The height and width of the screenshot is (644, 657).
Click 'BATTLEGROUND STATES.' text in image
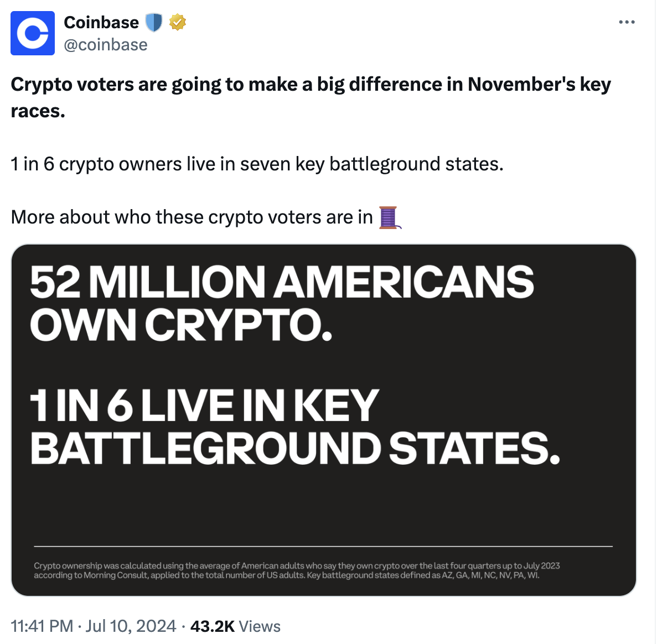[296, 448]
